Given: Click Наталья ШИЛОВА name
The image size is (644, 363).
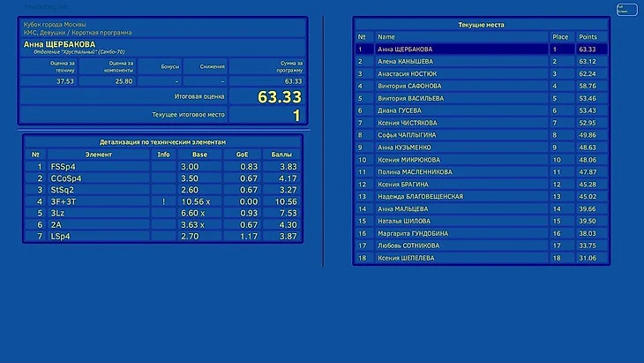Looking at the screenshot, I should [x=404, y=221].
